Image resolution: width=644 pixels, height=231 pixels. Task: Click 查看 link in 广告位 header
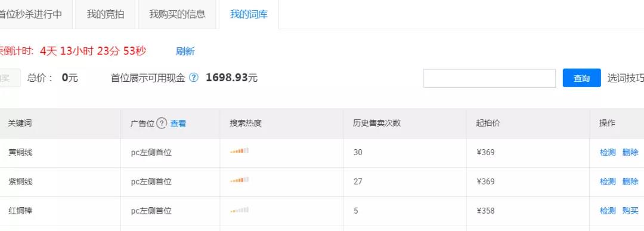coord(178,124)
